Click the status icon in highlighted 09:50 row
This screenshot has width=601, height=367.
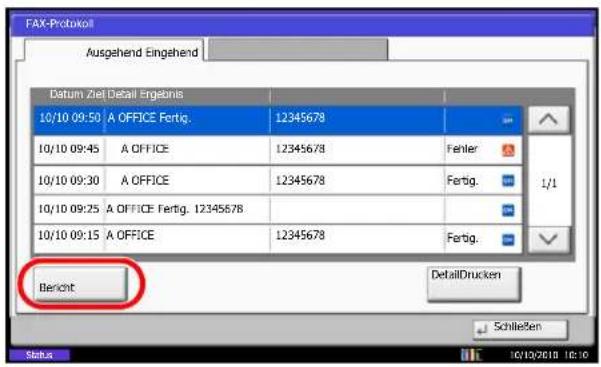tap(508, 120)
